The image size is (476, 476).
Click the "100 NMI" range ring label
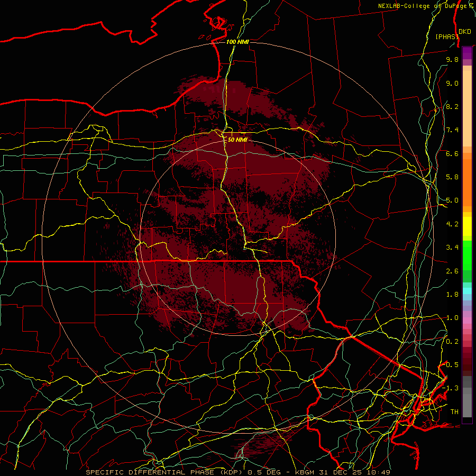point(237,42)
